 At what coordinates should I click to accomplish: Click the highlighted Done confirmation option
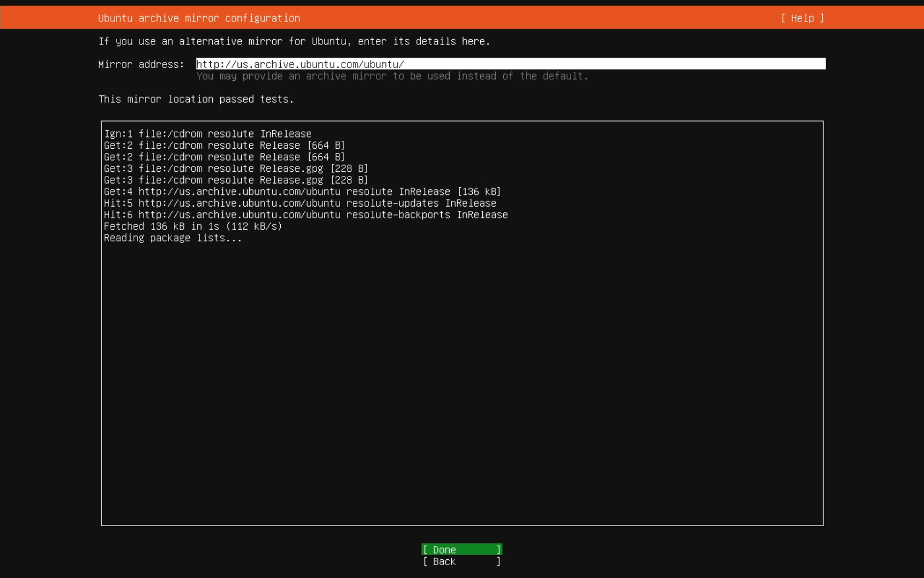click(461, 550)
